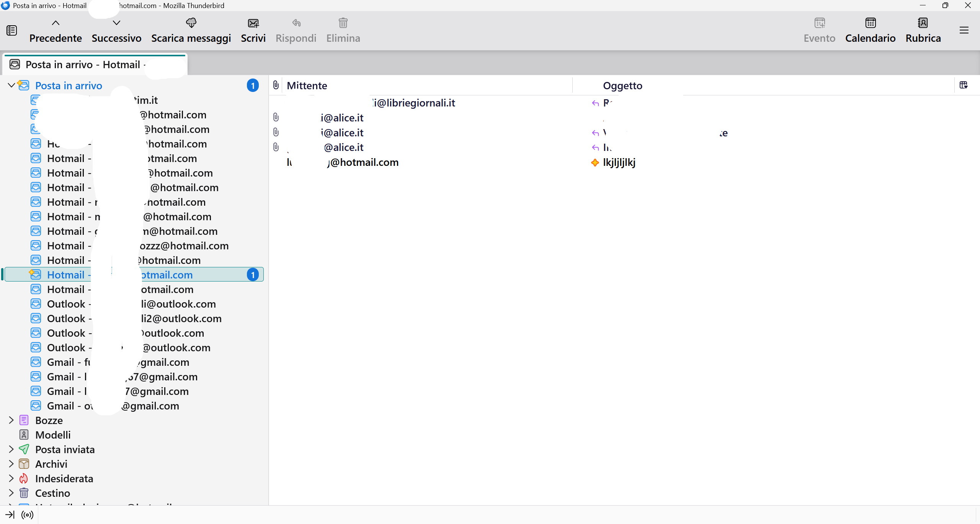This screenshot has height=524, width=980.
Task: Select the top-level Posta in arrivo folder
Action: (x=69, y=86)
